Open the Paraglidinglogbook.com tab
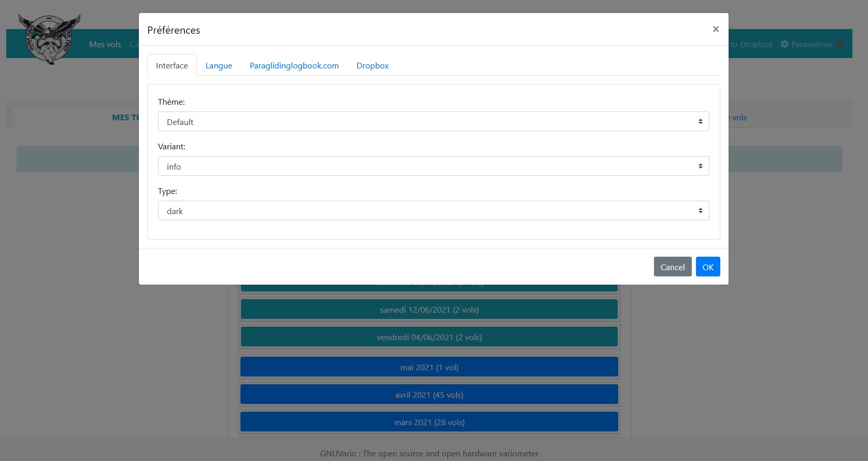 pos(294,65)
